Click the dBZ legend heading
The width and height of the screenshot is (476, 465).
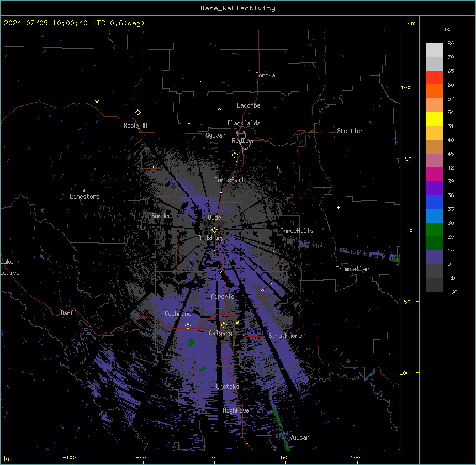(x=447, y=30)
